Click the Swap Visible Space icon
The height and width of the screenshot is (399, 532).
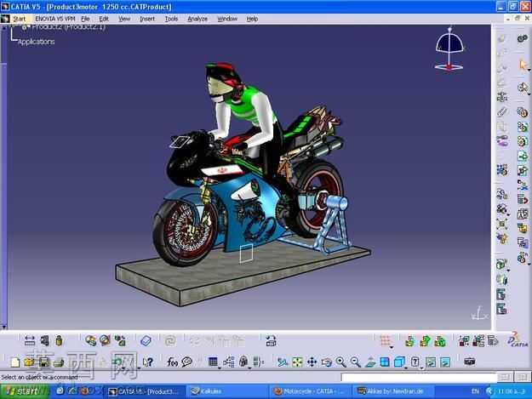click(445, 362)
